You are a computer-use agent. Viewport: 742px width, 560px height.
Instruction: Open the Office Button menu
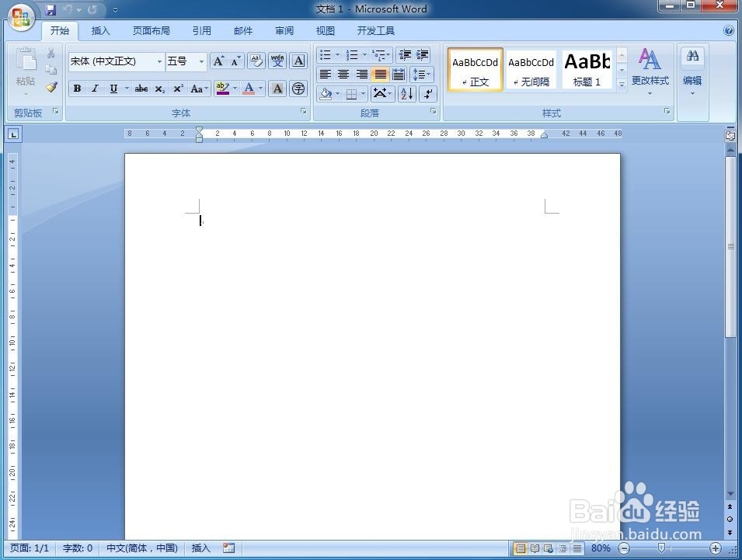(20, 17)
